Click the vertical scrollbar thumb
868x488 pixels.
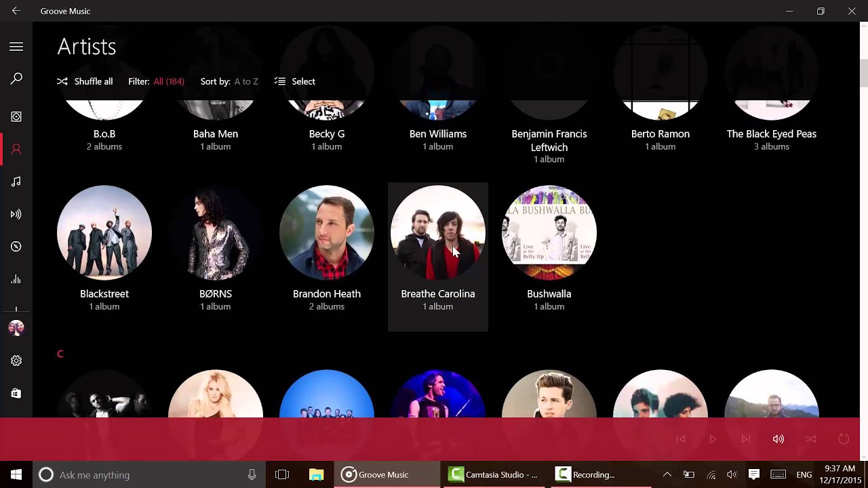click(864, 73)
